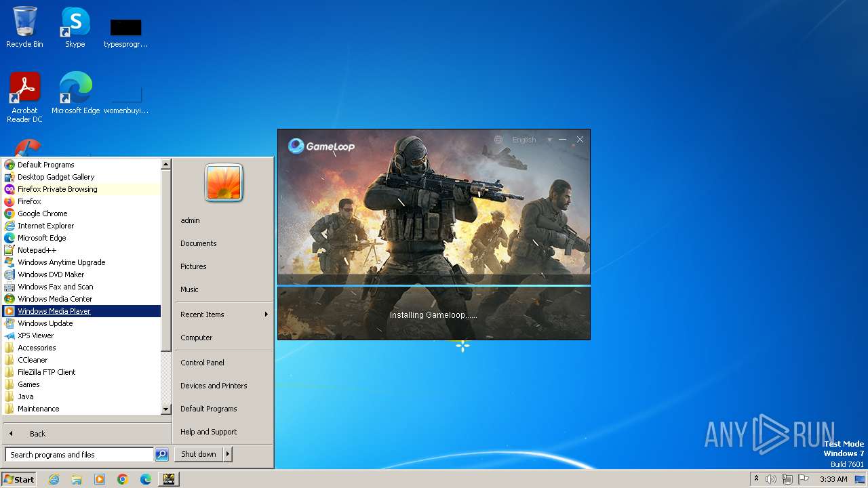Screen dimensions: 868x488
Task: Launch Windows Media Player
Action: click(81, 311)
